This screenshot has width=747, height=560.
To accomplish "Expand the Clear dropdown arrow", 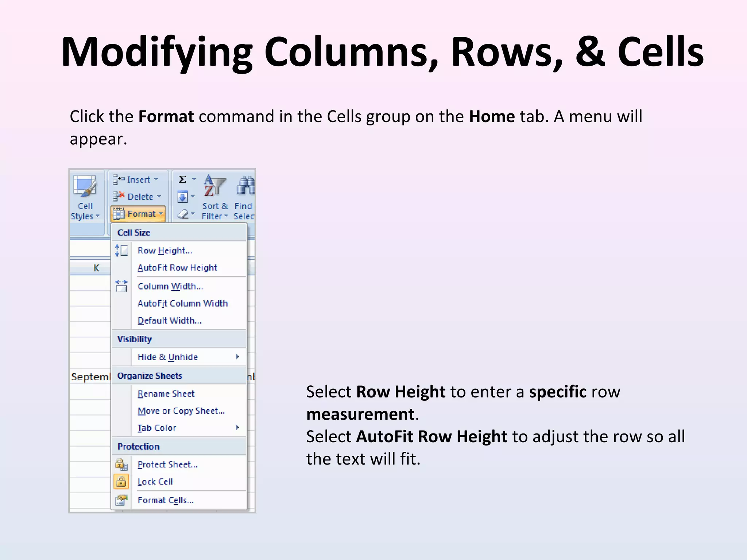I will (x=193, y=214).
